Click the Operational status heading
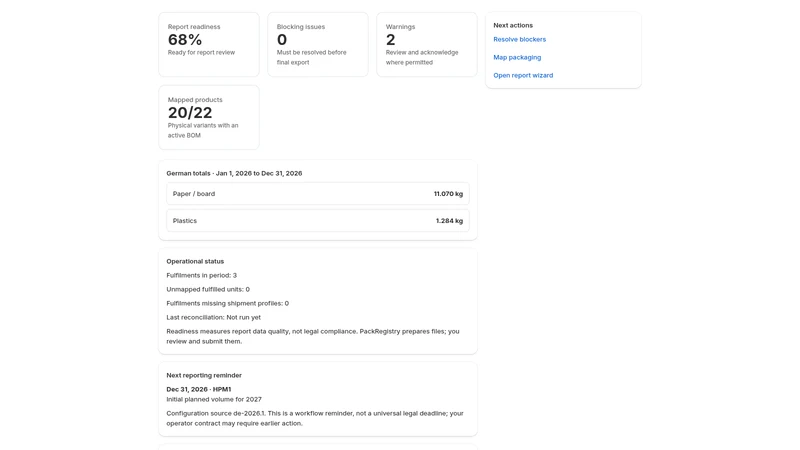The width and height of the screenshot is (800, 450). pyautogui.click(x=195, y=261)
